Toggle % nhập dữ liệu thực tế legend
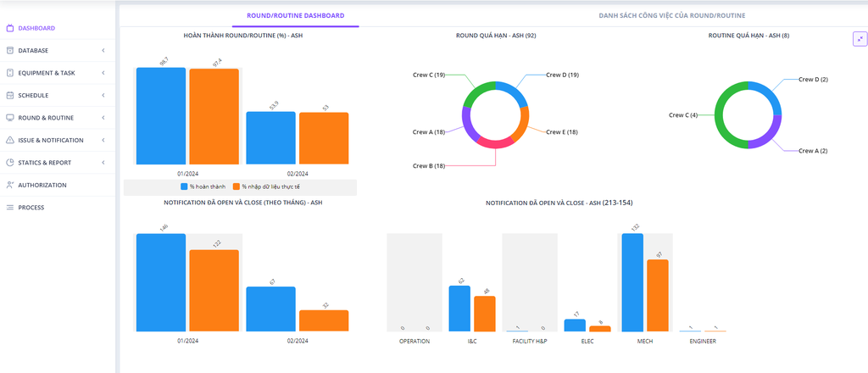Screen dimensions: 868x373 pyautogui.click(x=267, y=187)
